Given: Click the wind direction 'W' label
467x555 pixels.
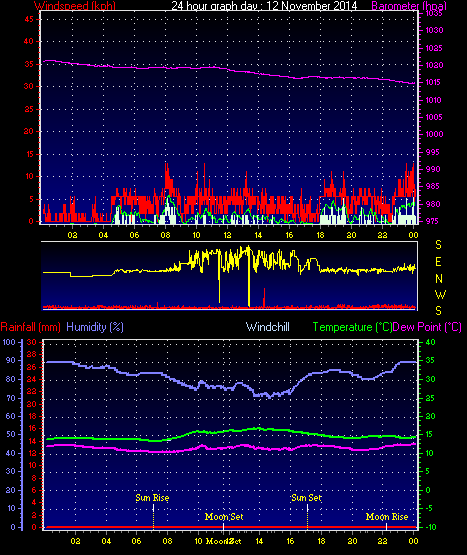Looking at the screenshot, I should coord(440,294).
